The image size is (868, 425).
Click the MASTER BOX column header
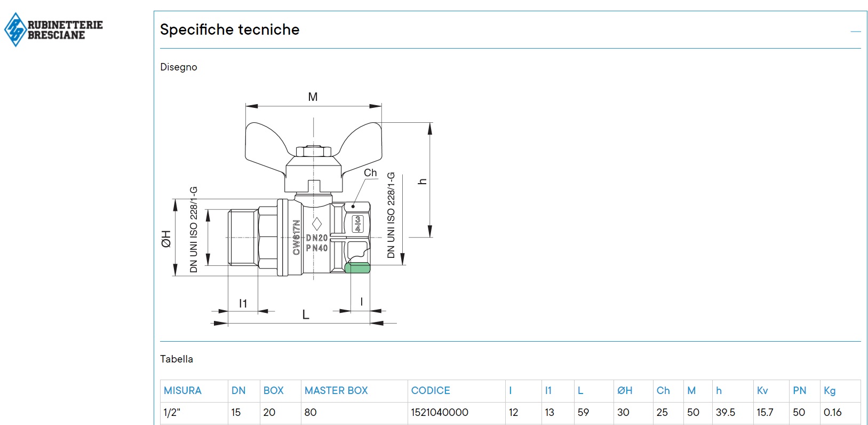click(x=336, y=390)
